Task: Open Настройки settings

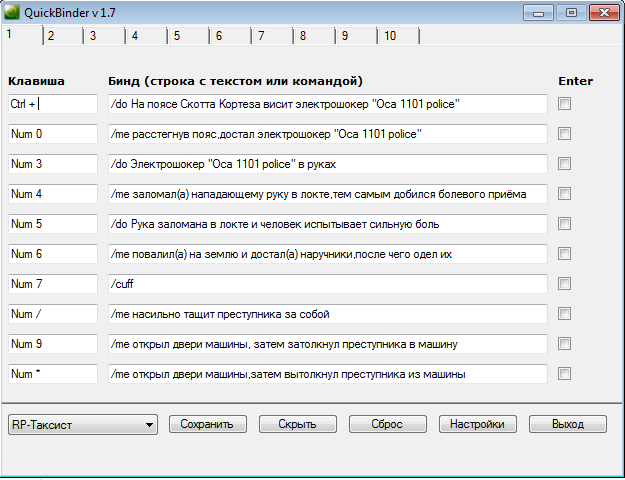Action: 478,424
